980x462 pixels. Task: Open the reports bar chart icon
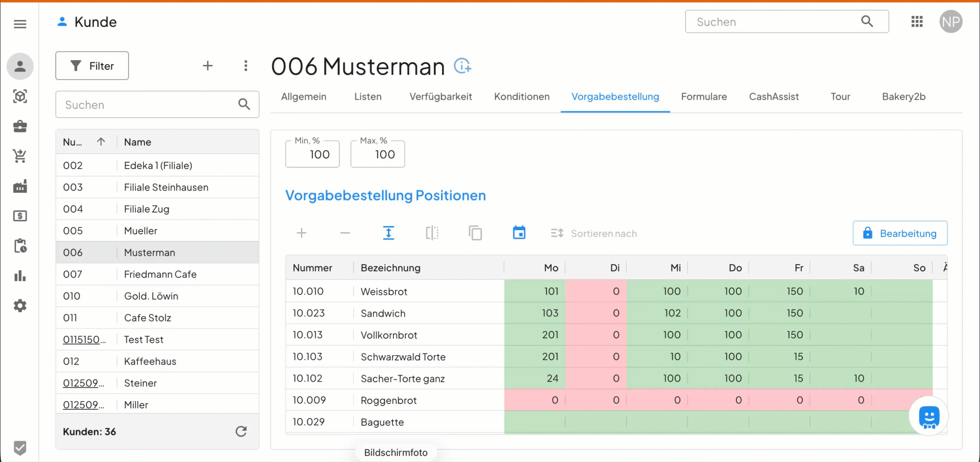[20, 276]
